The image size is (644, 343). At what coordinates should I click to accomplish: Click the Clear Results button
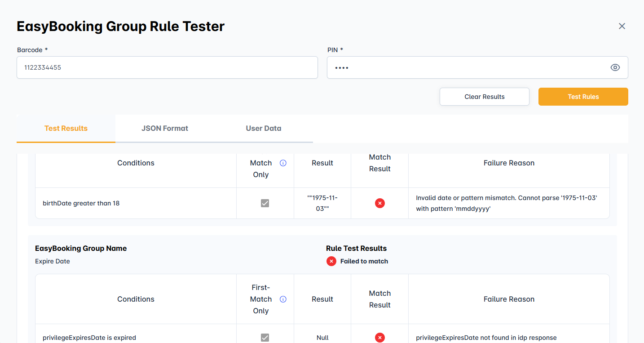coord(484,97)
